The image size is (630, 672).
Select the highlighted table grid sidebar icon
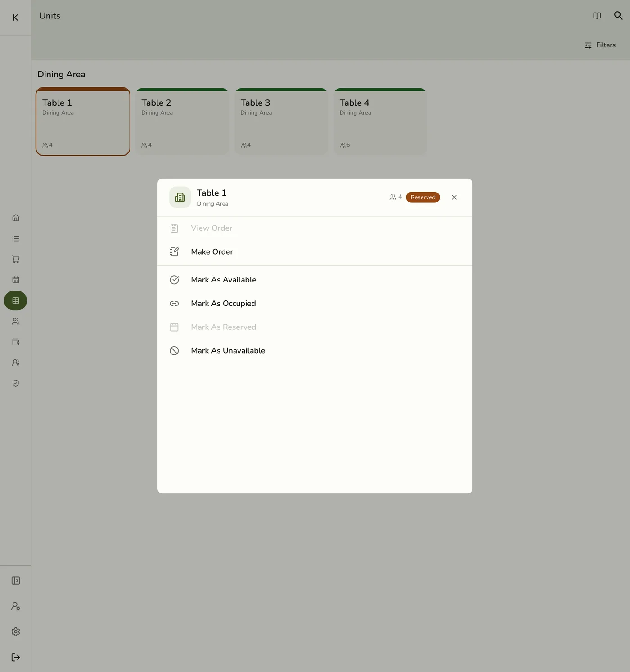point(16,300)
